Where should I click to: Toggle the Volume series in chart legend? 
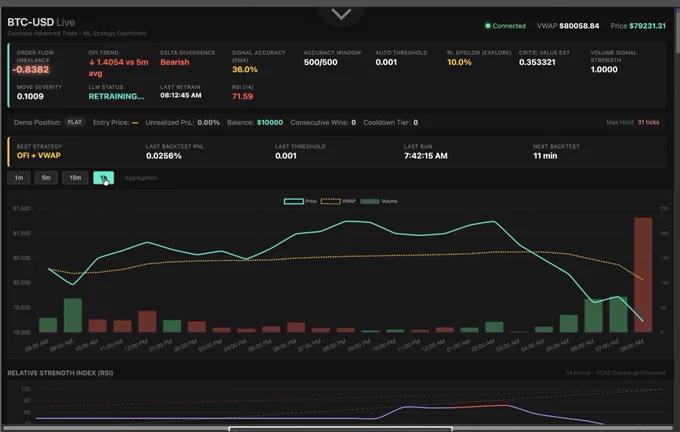pos(379,201)
